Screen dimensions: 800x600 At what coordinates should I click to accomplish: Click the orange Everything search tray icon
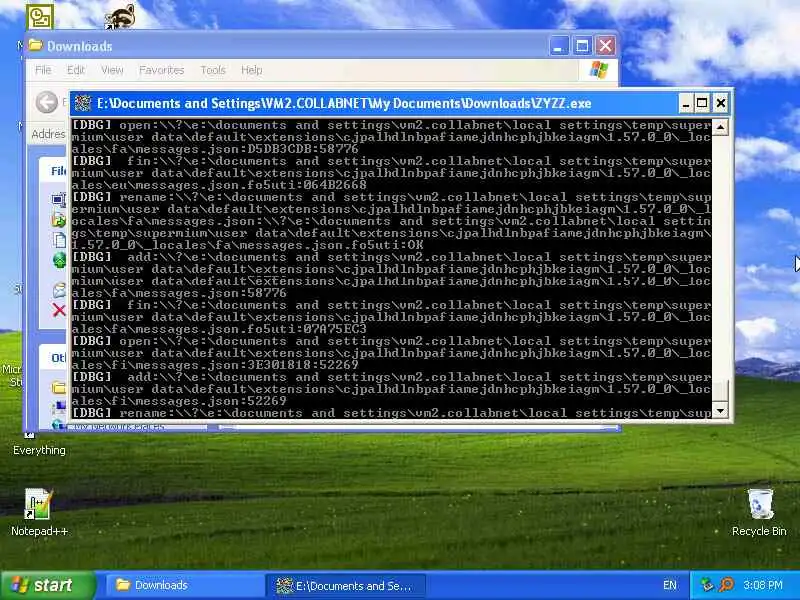(727, 585)
